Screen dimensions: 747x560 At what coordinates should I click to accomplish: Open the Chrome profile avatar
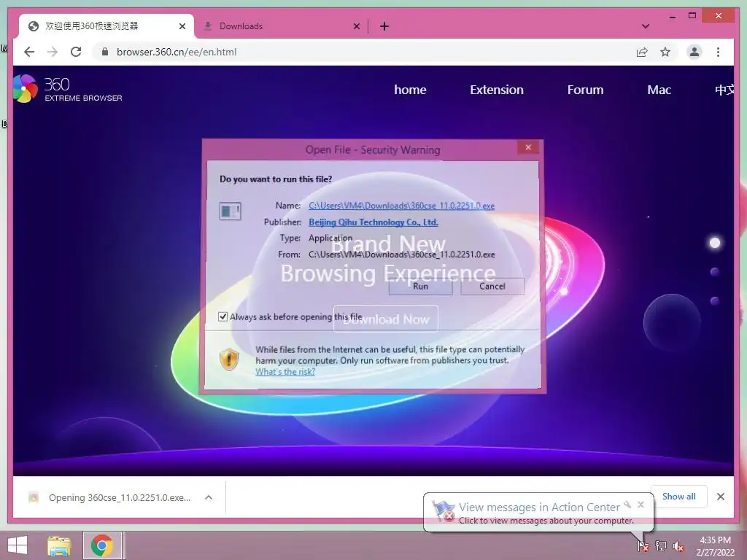(x=694, y=52)
